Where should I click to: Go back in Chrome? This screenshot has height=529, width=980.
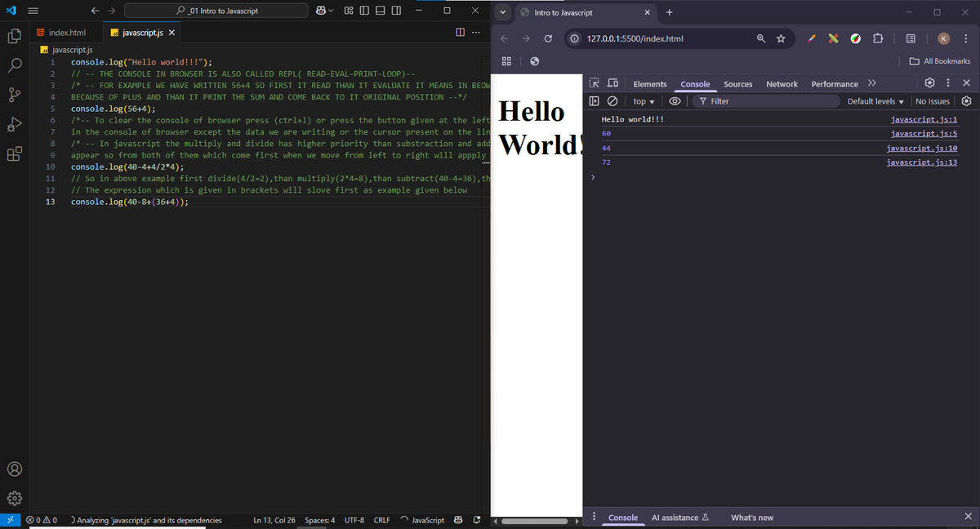pyautogui.click(x=504, y=38)
